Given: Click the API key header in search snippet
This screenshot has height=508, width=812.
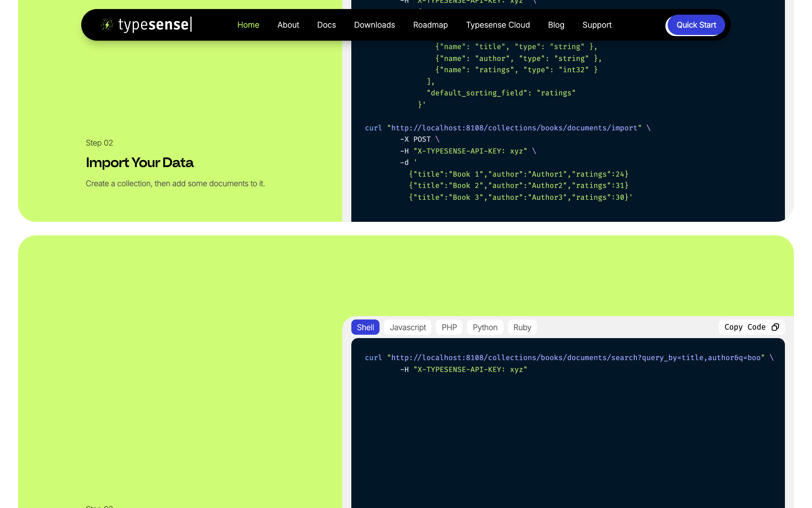Looking at the screenshot, I should tap(464, 370).
